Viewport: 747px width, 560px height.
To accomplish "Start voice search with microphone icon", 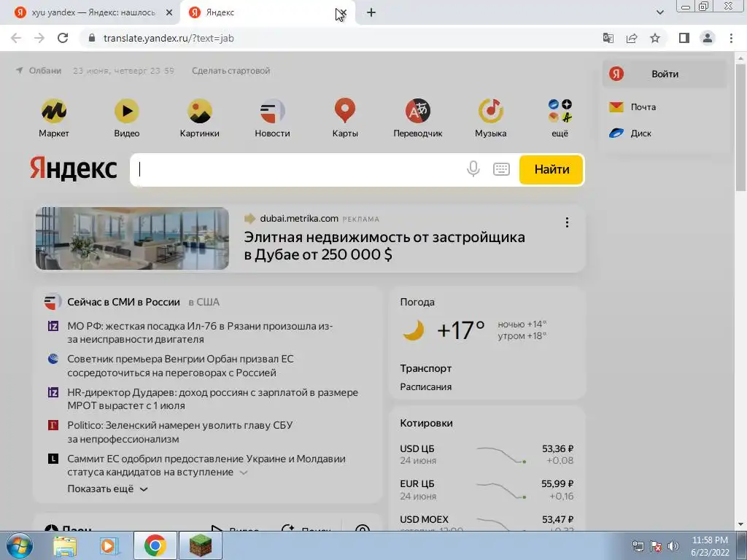I will point(473,169).
